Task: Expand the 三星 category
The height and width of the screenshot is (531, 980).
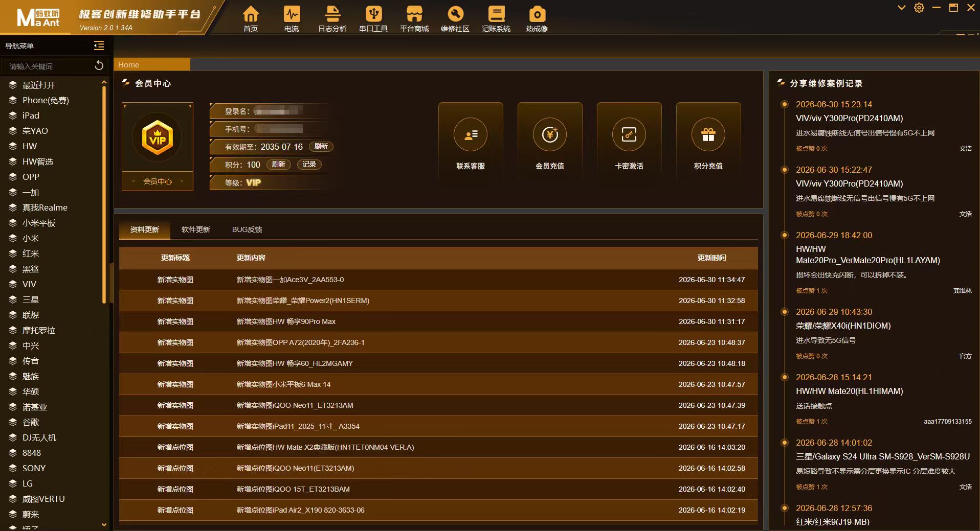Action: pos(31,299)
